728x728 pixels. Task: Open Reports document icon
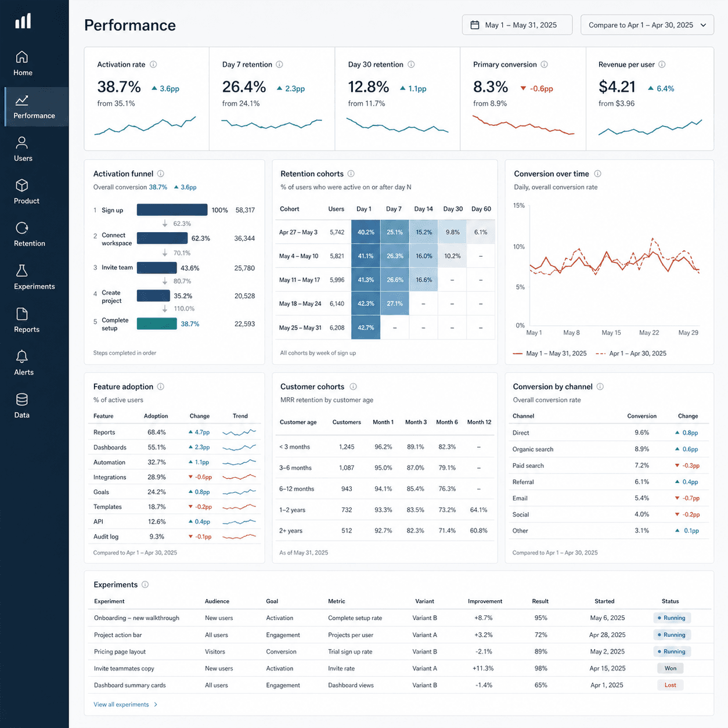pos(22,313)
